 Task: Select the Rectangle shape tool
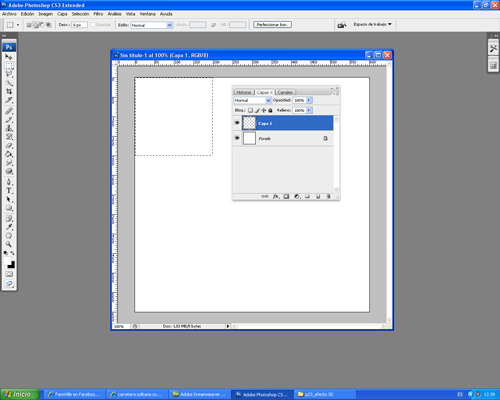pyautogui.click(x=9, y=208)
